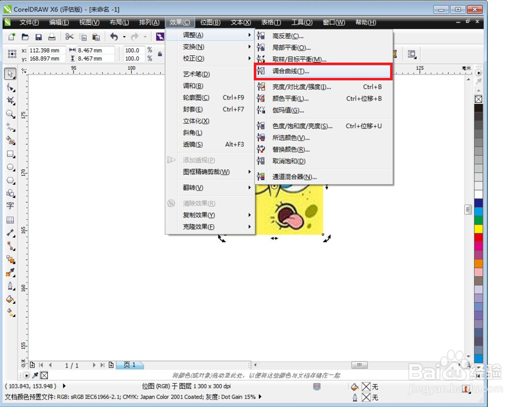This screenshot has height=407, width=532.
Task: Open a file with the folder icon
Action: pyautogui.click(x=25, y=36)
